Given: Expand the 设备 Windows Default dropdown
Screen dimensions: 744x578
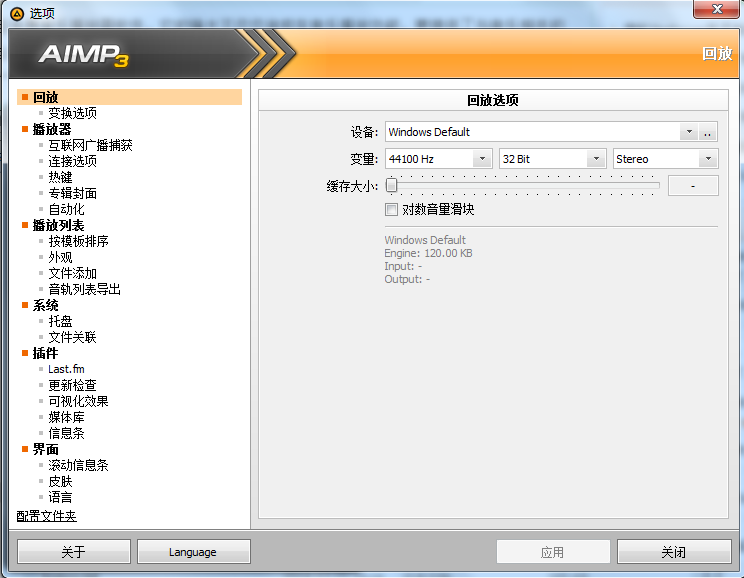Looking at the screenshot, I should click(689, 132).
